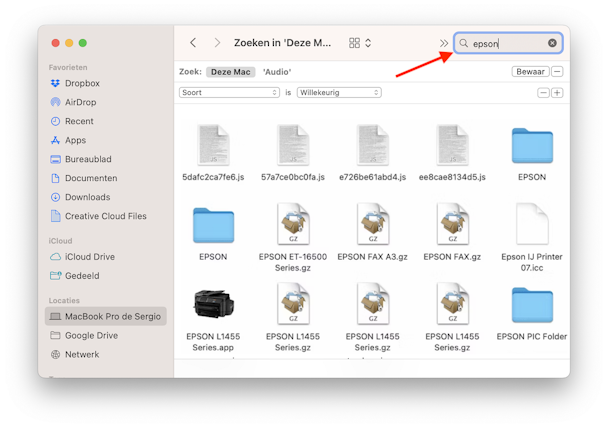Open view options up-down arrows
The height and width of the screenshot is (428, 608).
tap(368, 43)
